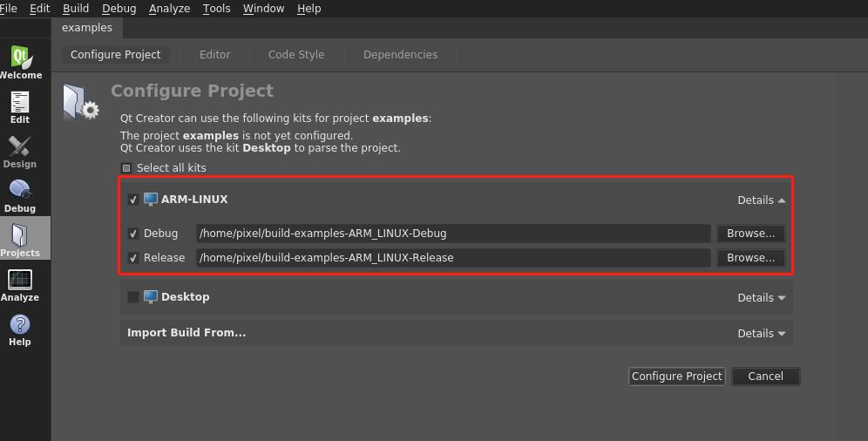Switch to Edit mode in sidebar
The image size is (868, 441).
(20, 102)
